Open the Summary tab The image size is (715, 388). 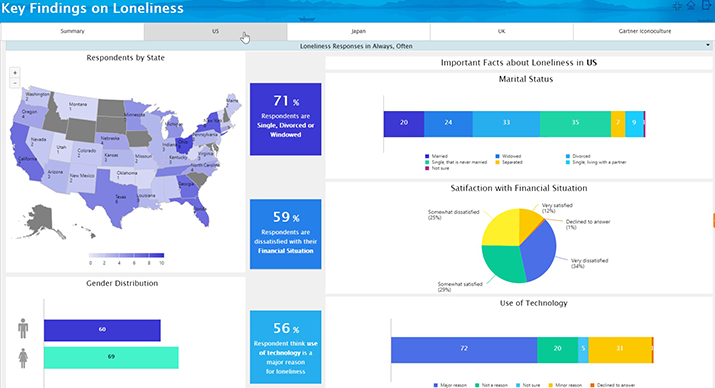(73, 31)
